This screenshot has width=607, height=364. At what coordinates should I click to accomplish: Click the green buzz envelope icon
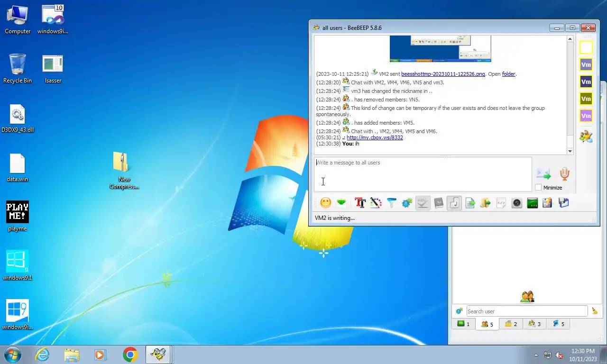[x=341, y=203]
